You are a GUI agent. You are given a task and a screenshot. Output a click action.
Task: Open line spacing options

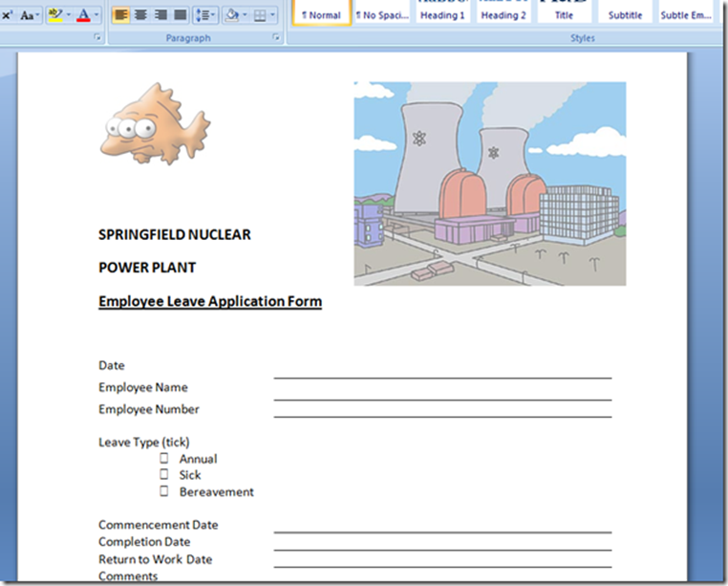[x=205, y=15]
